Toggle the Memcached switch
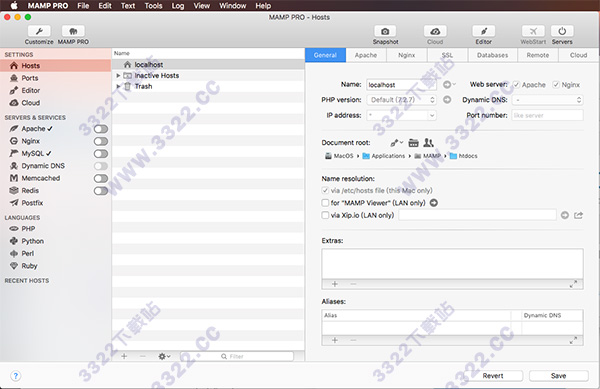The image size is (600, 389). [101, 178]
